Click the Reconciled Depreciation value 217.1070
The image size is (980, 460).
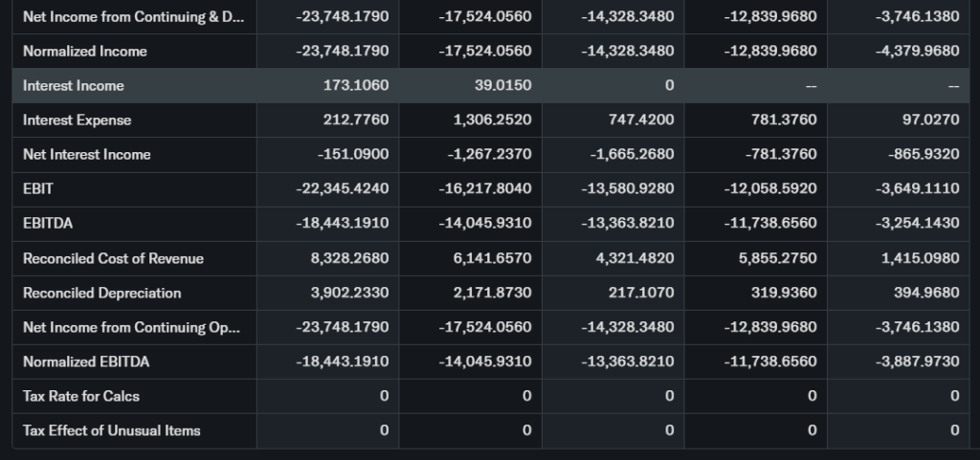point(641,293)
